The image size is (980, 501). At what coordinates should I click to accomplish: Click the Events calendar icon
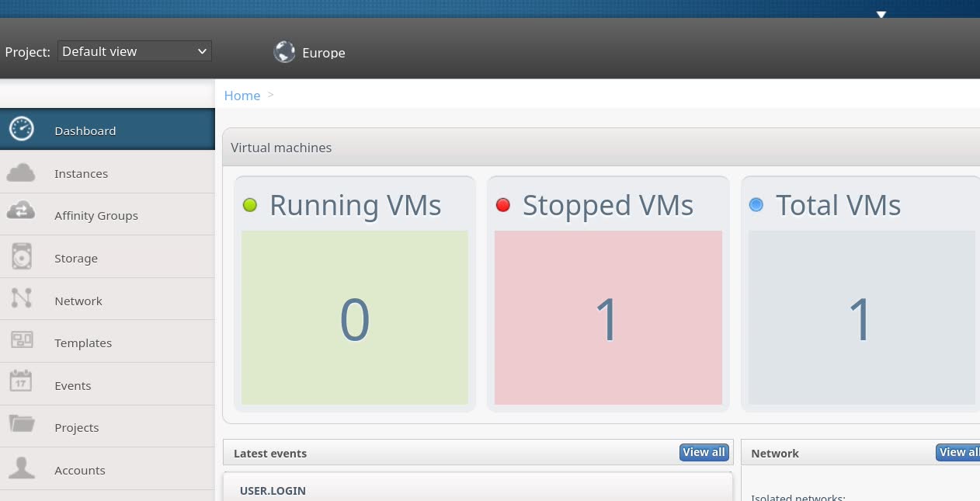pyautogui.click(x=21, y=381)
